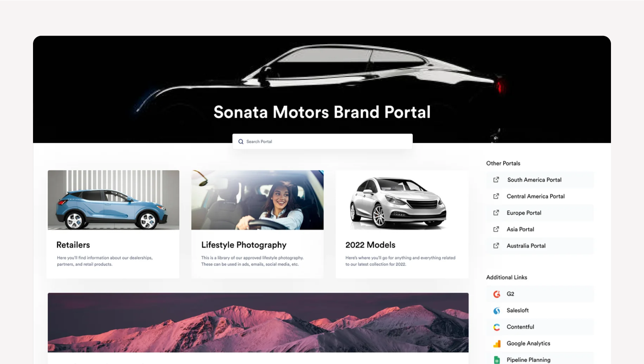Open the pink mountain banner image
The height and width of the screenshot is (364, 644).
pyautogui.click(x=258, y=323)
